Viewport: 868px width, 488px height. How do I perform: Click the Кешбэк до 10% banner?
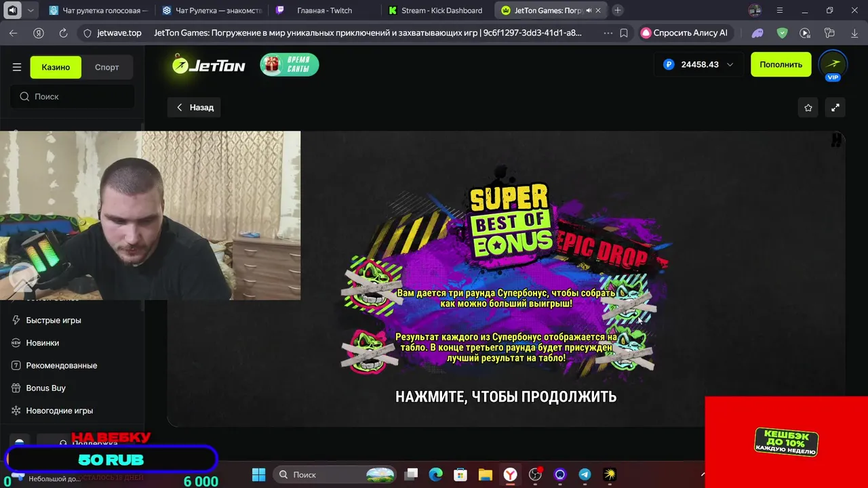(786, 442)
